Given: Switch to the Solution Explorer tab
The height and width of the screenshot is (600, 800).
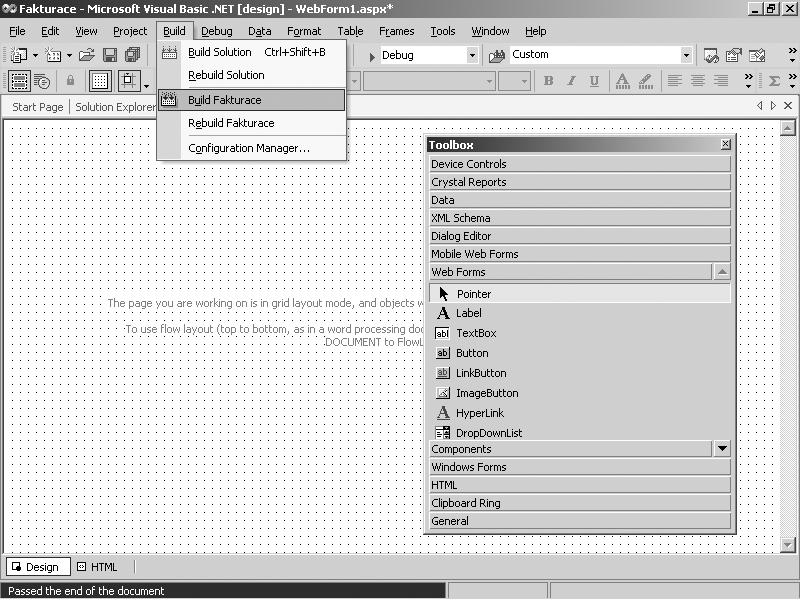Looking at the screenshot, I should point(115,107).
